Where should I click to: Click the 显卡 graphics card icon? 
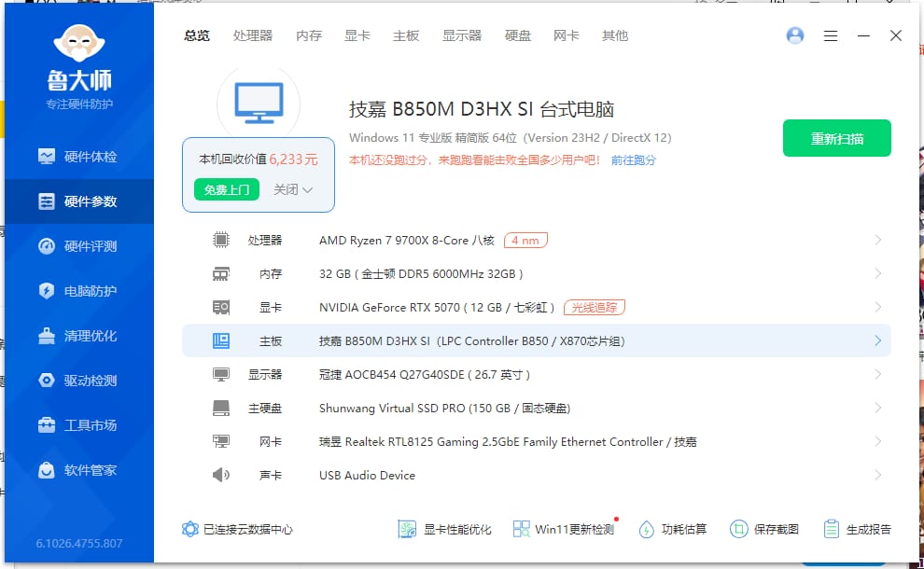(x=221, y=308)
